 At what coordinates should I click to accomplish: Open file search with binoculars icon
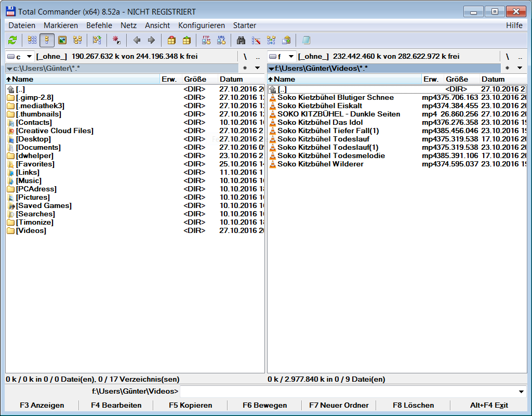point(241,41)
